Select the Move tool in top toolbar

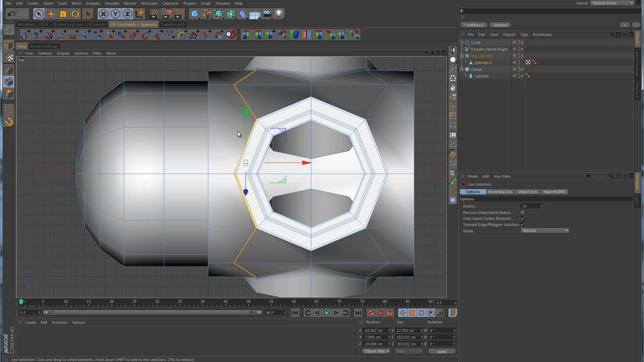pos(51,14)
